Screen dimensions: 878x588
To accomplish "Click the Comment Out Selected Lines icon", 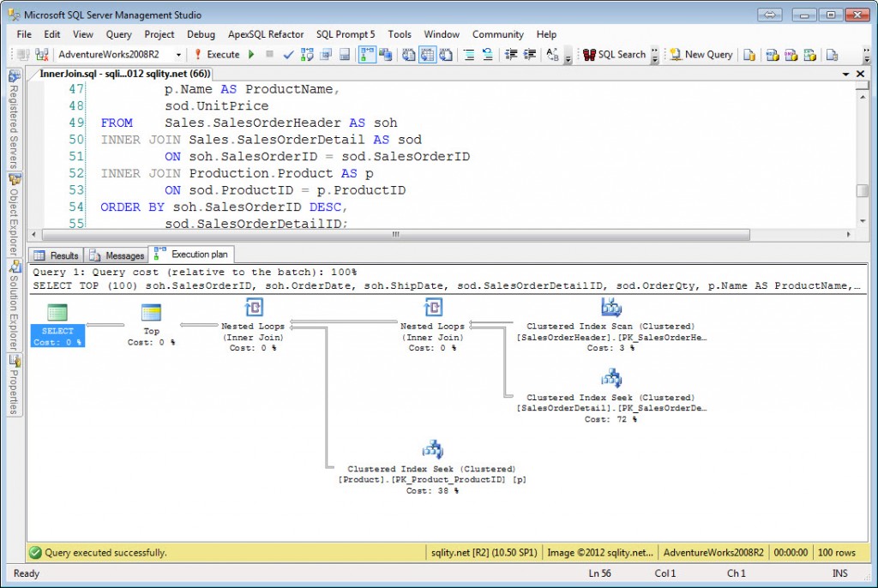I will [x=469, y=54].
